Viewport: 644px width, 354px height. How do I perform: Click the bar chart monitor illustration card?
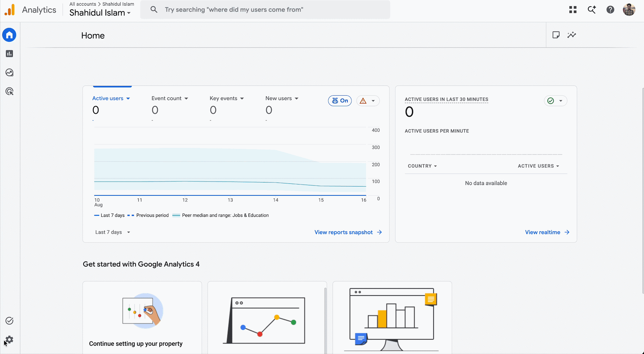(392, 317)
